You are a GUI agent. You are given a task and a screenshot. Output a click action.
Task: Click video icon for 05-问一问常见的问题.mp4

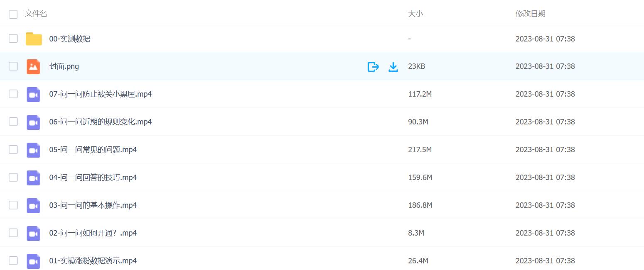(33, 150)
